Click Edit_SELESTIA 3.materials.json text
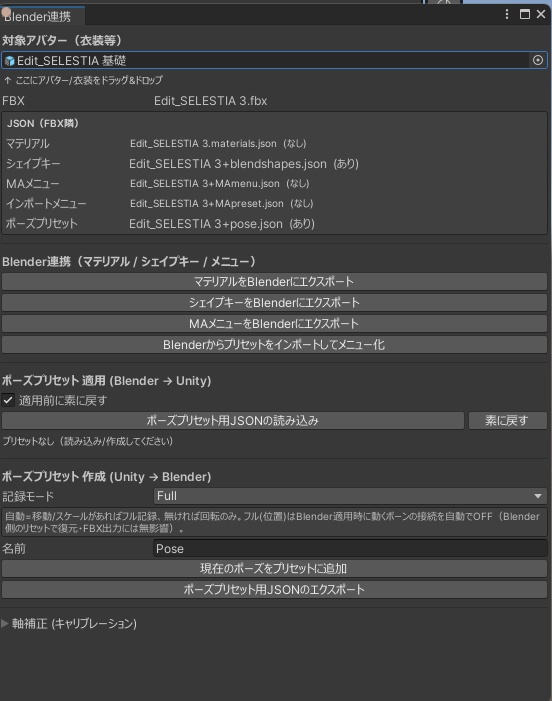This screenshot has height=701, width=552. point(203,144)
